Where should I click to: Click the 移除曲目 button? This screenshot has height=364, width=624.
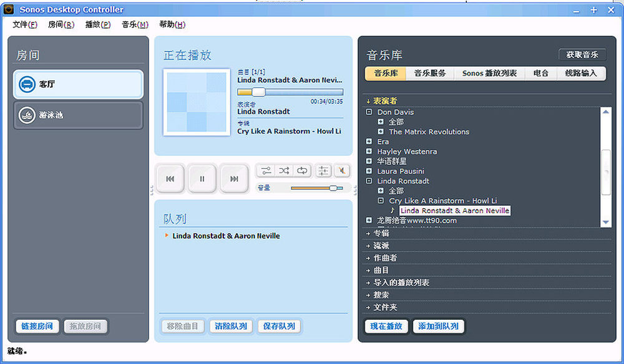tap(183, 326)
